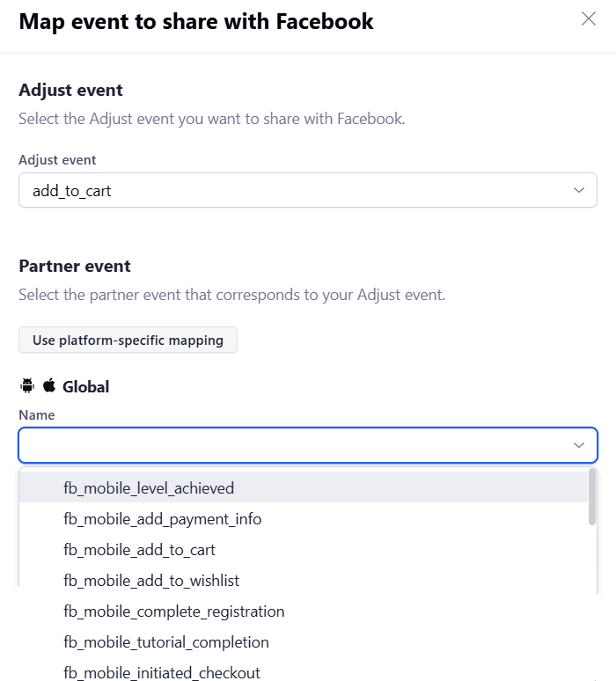Image resolution: width=616 pixels, height=681 pixels.
Task: Click the Partner event section heading
Action: pos(75,266)
